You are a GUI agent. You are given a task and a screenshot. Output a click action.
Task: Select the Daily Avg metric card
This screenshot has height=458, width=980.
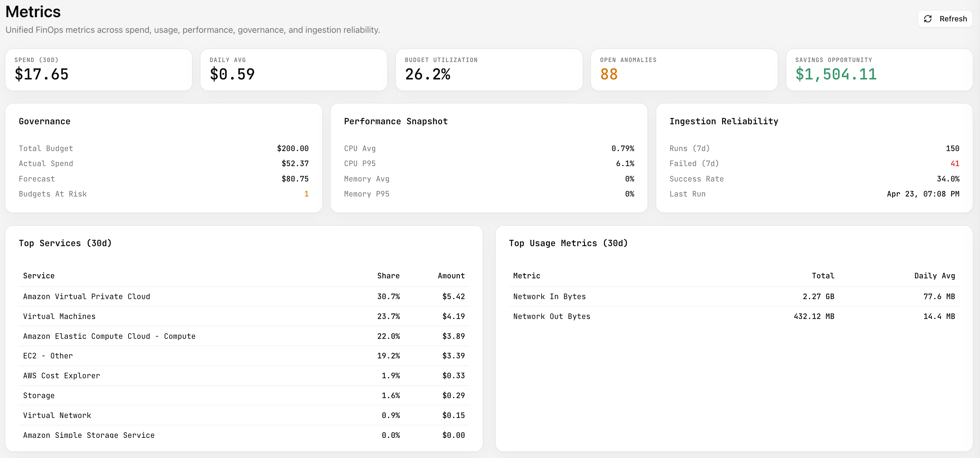click(294, 69)
